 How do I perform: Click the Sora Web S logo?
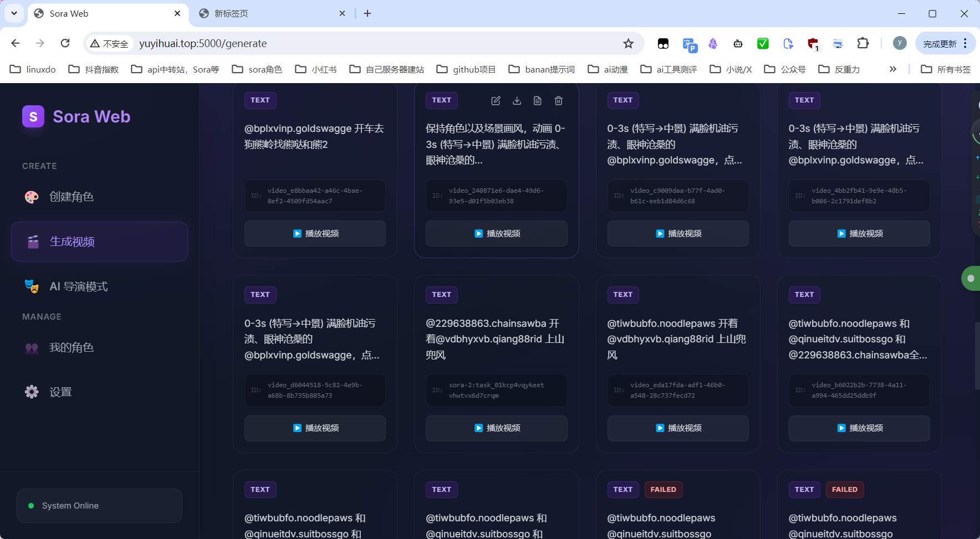click(33, 116)
